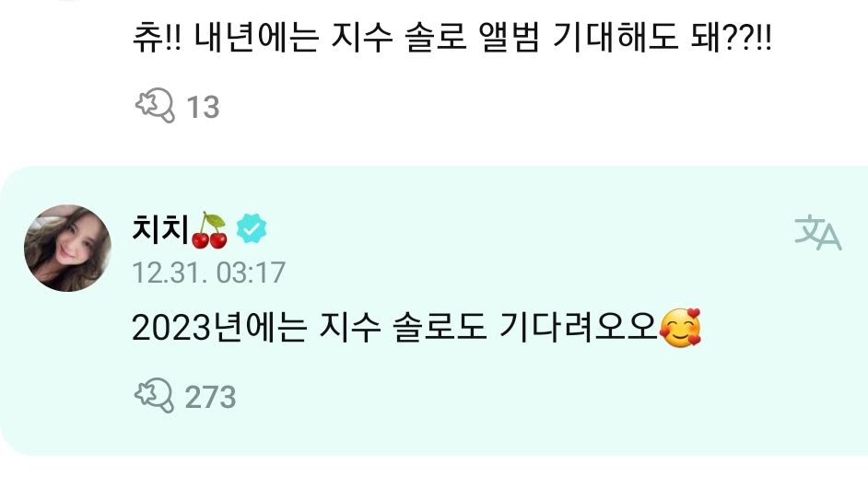
Task: Tap the cheer icon beside count 13
Action: (155, 105)
